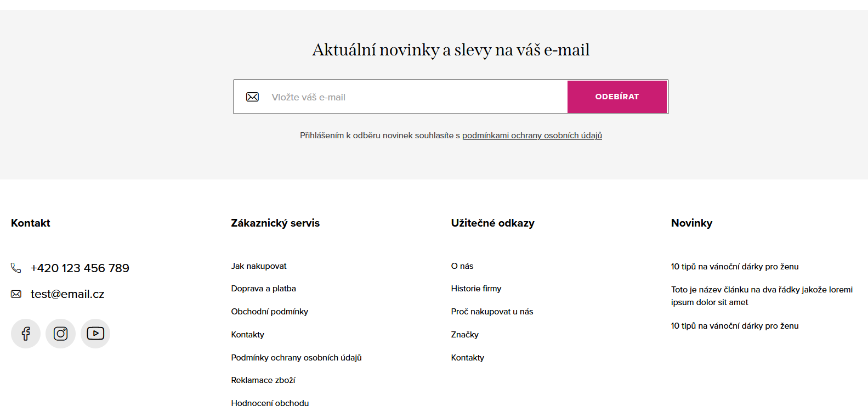Open podmínkami ochrany osobních údajů link
This screenshot has width=868, height=417.
(x=532, y=136)
